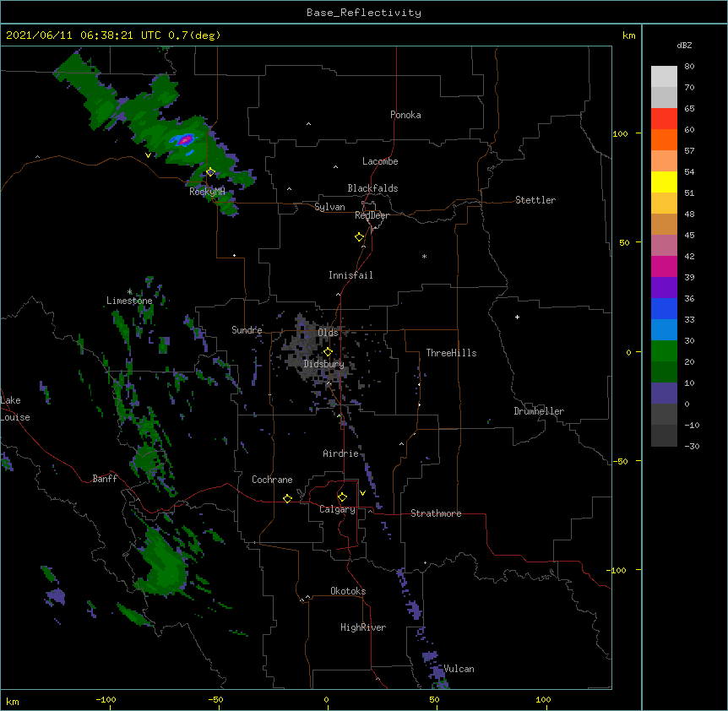The image size is (728, 711).
Task: Click the yellow v marker west of RockyMH
Action: tap(148, 155)
